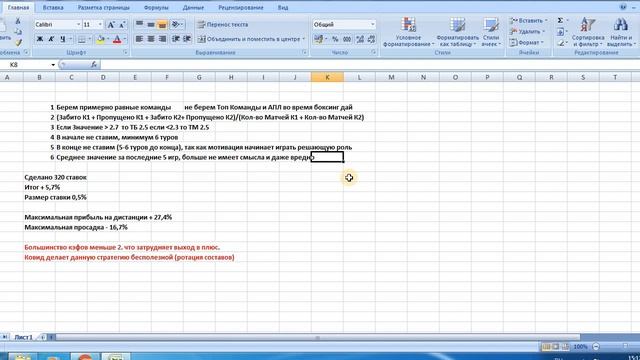640x360 pixels.
Task: Click the cell borders icon
Action: pyautogui.click(x=82, y=39)
